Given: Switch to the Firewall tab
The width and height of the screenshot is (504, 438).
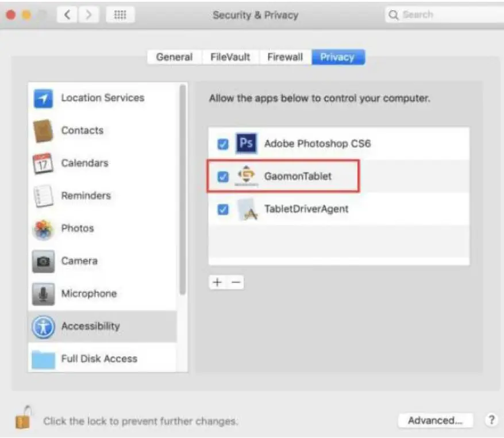Looking at the screenshot, I should pos(285,57).
